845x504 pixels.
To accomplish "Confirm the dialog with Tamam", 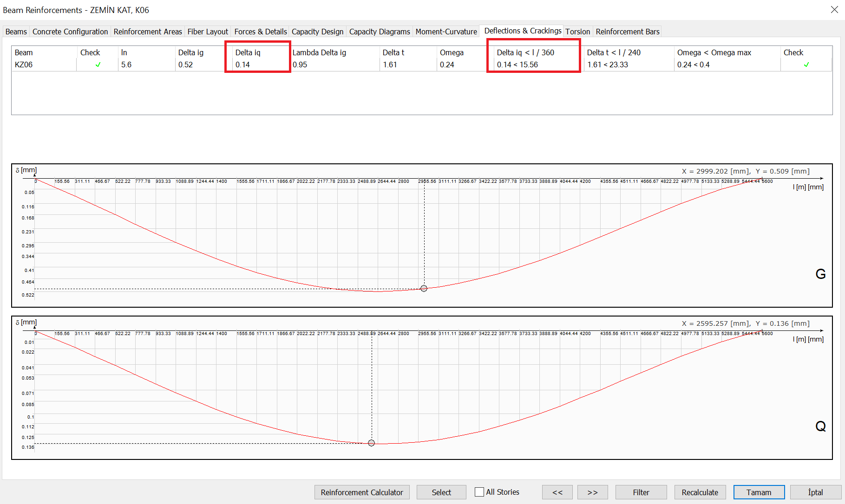I will (x=759, y=492).
